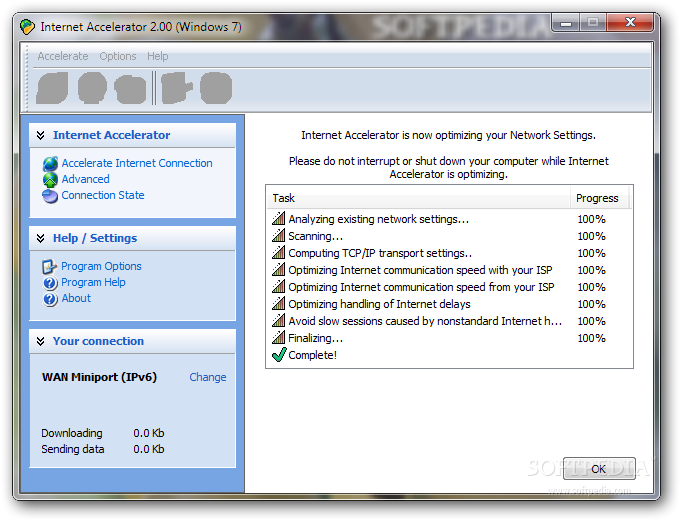
Task: Click the question mark icon beside Program Help
Action: (x=50, y=283)
